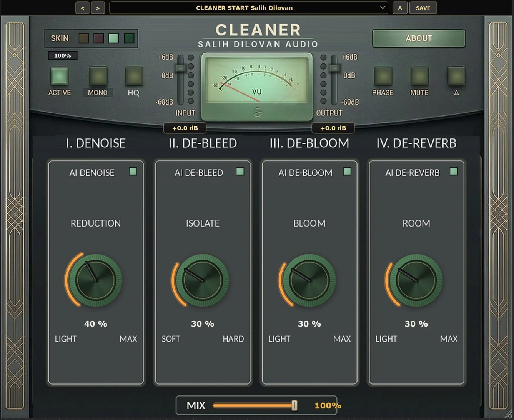This screenshot has height=420, width=514.
Task: Click the ROOM knob in the De-Reverb section
Action: (x=416, y=280)
